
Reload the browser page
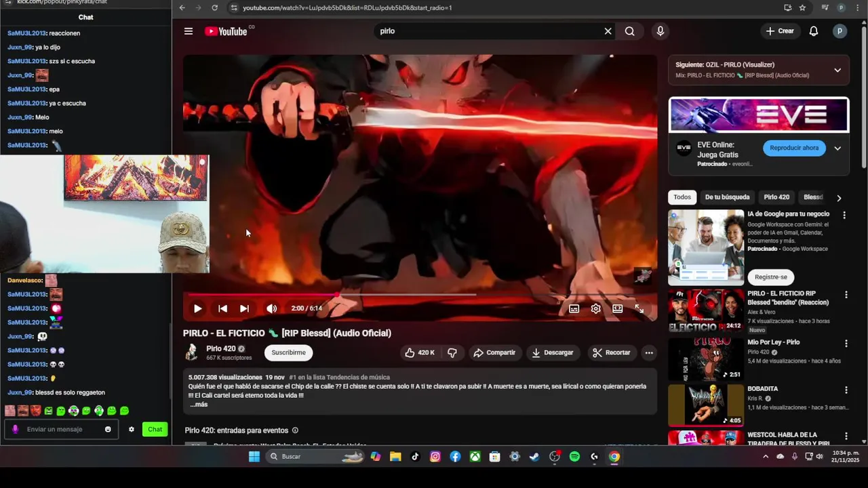click(x=214, y=7)
